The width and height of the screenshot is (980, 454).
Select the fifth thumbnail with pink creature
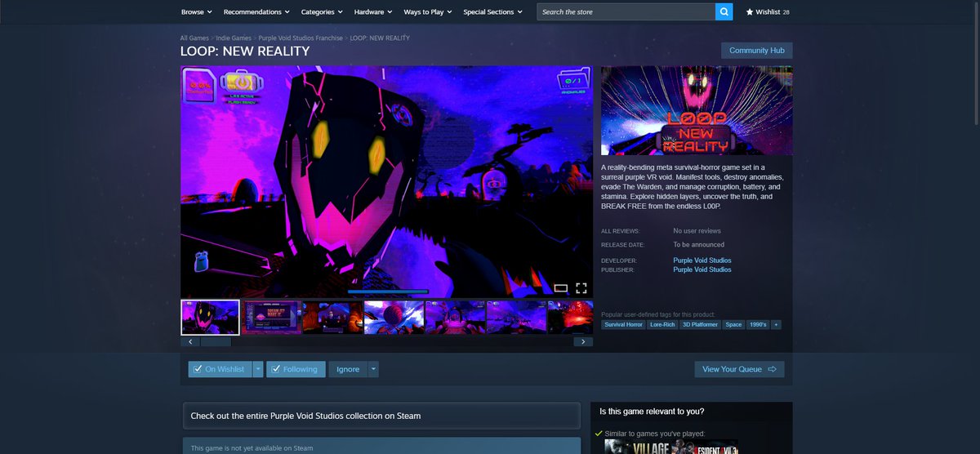(x=455, y=318)
